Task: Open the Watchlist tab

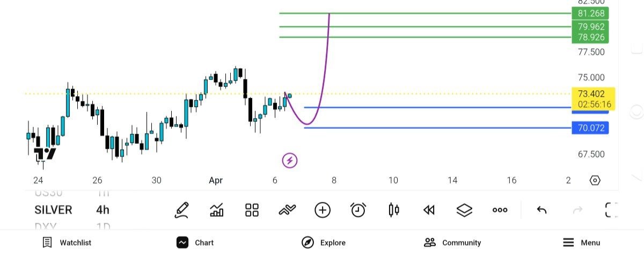Action: 67,243
